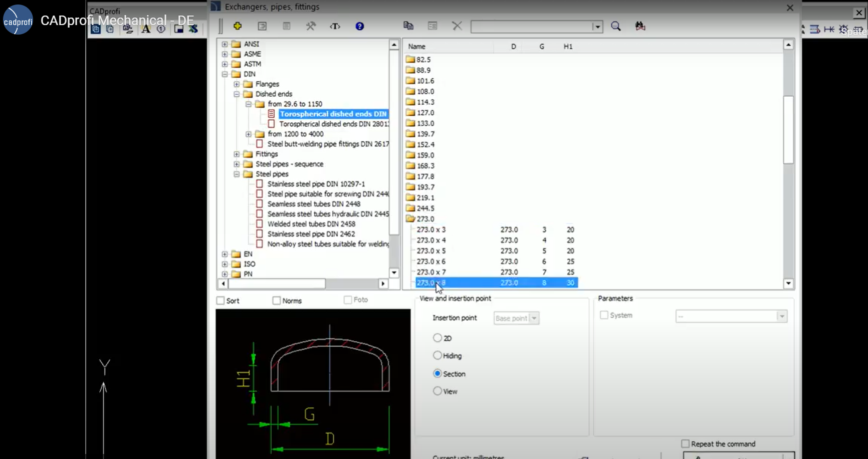Click the text attributes T icon
Viewport: 868px width, 459px height.
click(x=335, y=26)
